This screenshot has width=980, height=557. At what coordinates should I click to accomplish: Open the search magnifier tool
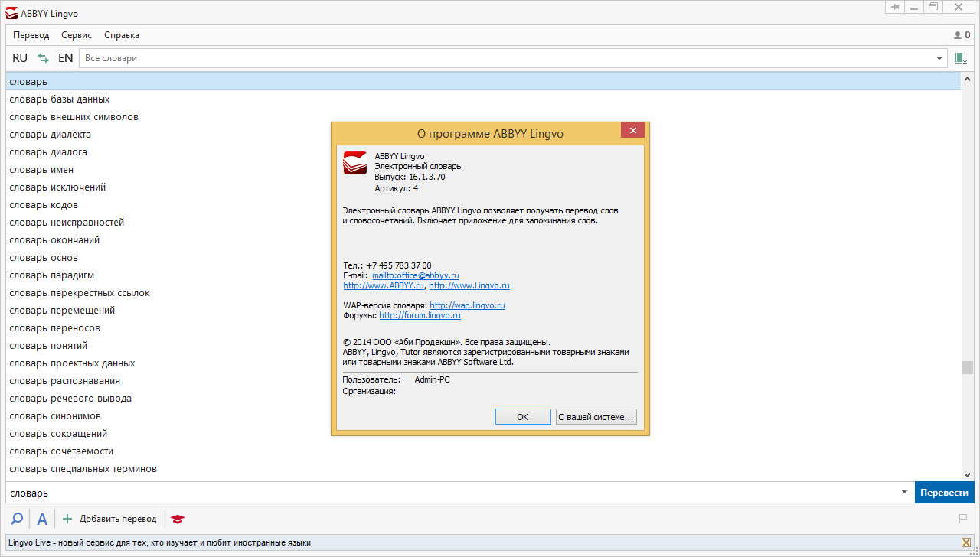click(17, 519)
